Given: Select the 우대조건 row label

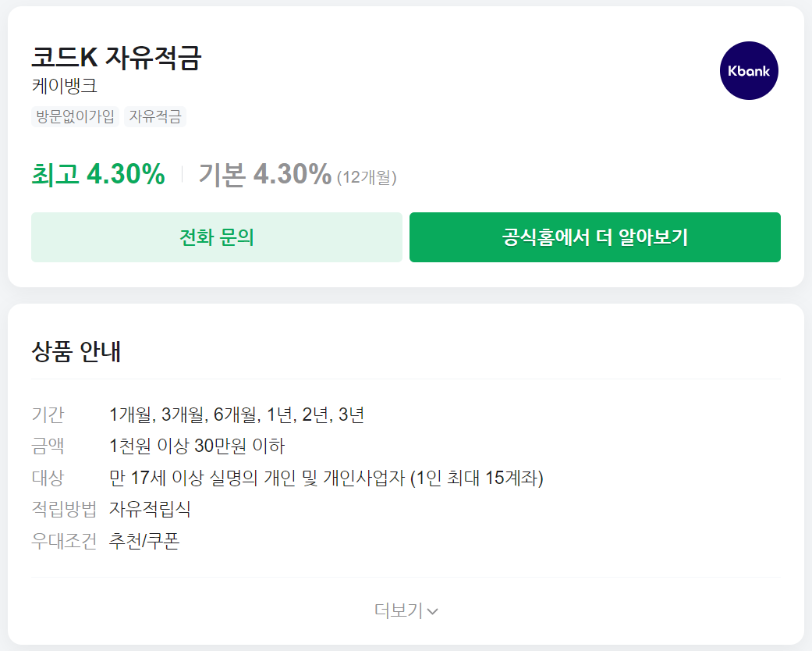Looking at the screenshot, I should (x=63, y=541).
